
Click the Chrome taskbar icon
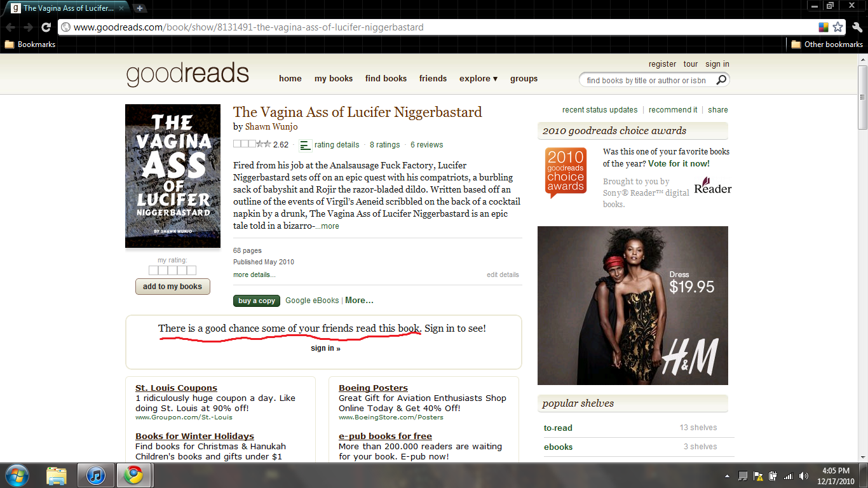point(133,475)
